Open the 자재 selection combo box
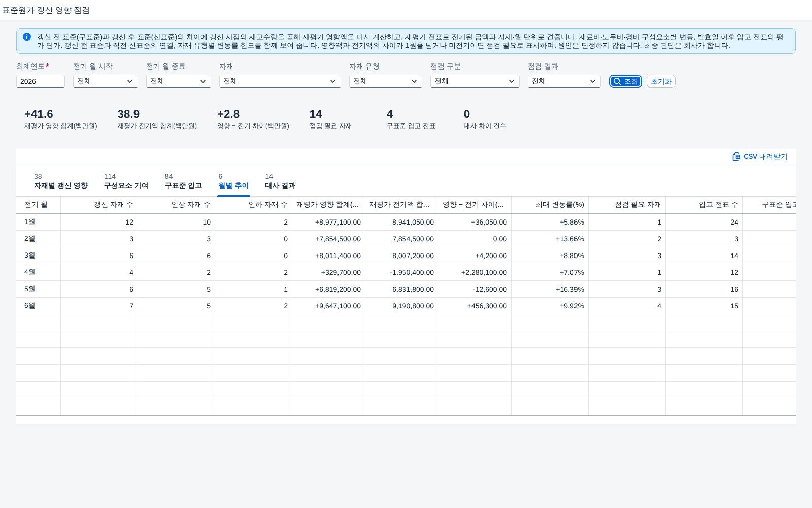Viewport: 812px width, 508px height. click(280, 81)
